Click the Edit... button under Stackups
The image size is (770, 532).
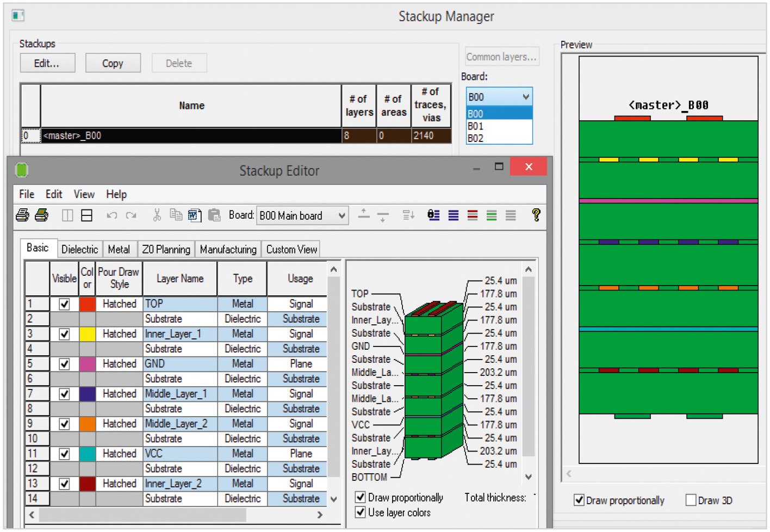(x=47, y=63)
